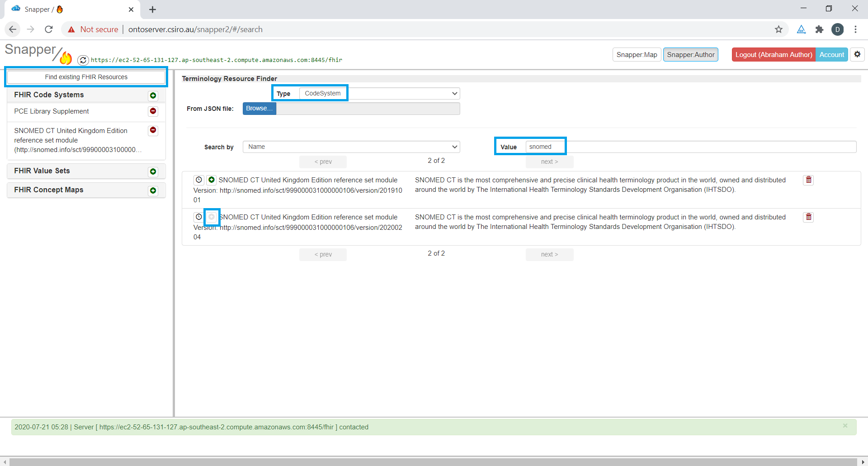Add SNOMED version 20200204 code system
This screenshot has width=868, height=466.
[212, 217]
